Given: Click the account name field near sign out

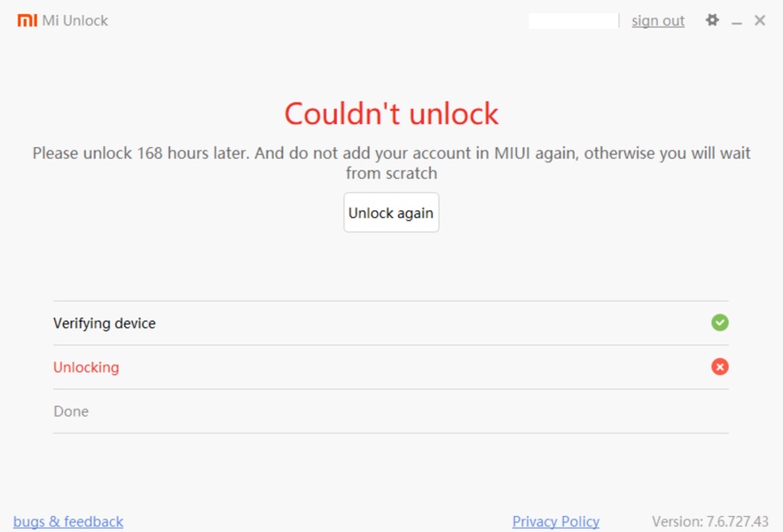Looking at the screenshot, I should click(573, 20).
